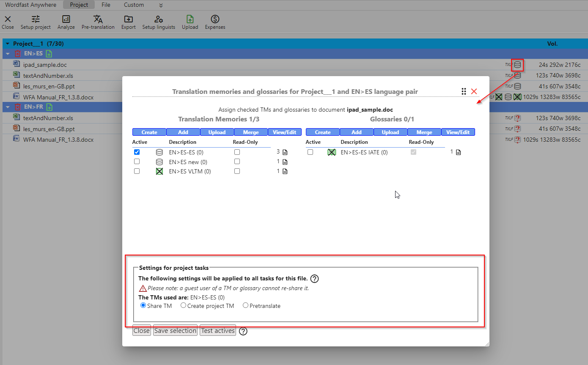Click View/Edit under Glossaries
The height and width of the screenshot is (365, 588).
point(458,132)
